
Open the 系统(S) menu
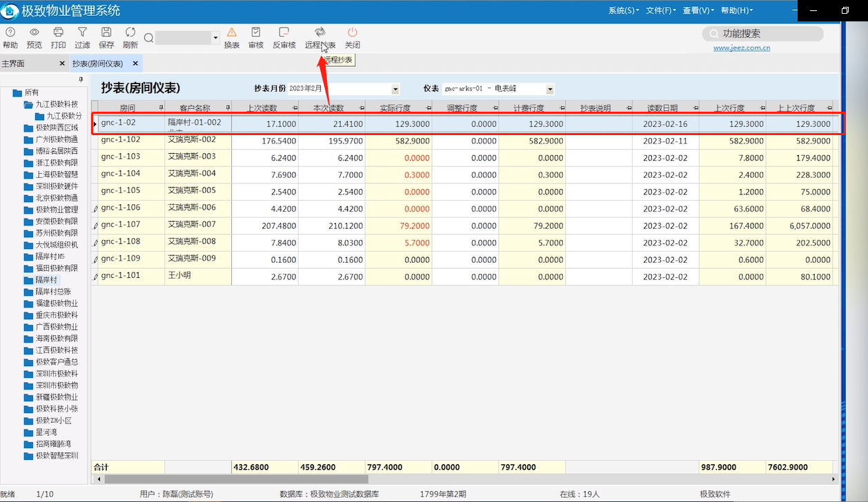(623, 10)
